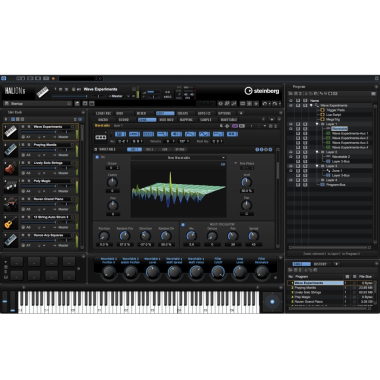Image resolution: width=380 pixels, height=380 pixels.
Task: Select Wavetable 2 zone in program tree
Action: coord(341,157)
